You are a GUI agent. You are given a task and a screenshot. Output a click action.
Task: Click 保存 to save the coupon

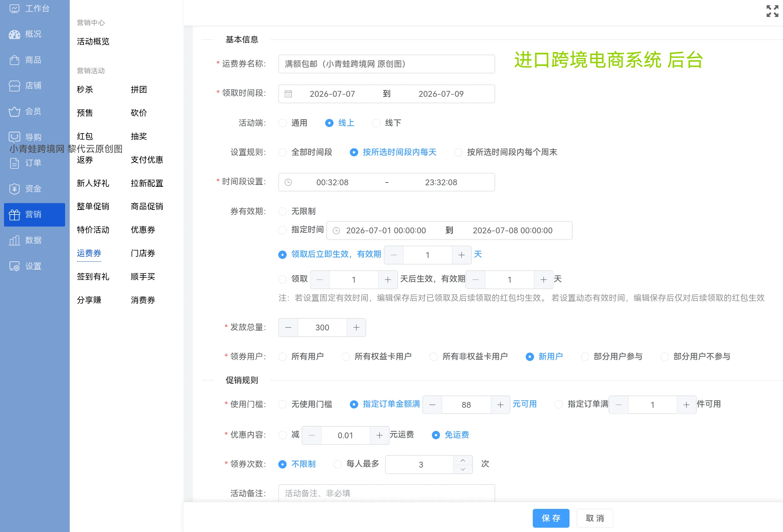(x=551, y=518)
